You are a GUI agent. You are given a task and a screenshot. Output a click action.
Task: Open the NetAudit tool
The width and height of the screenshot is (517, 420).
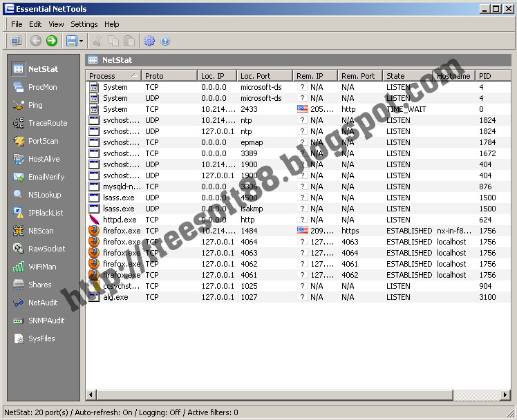[x=35, y=303]
